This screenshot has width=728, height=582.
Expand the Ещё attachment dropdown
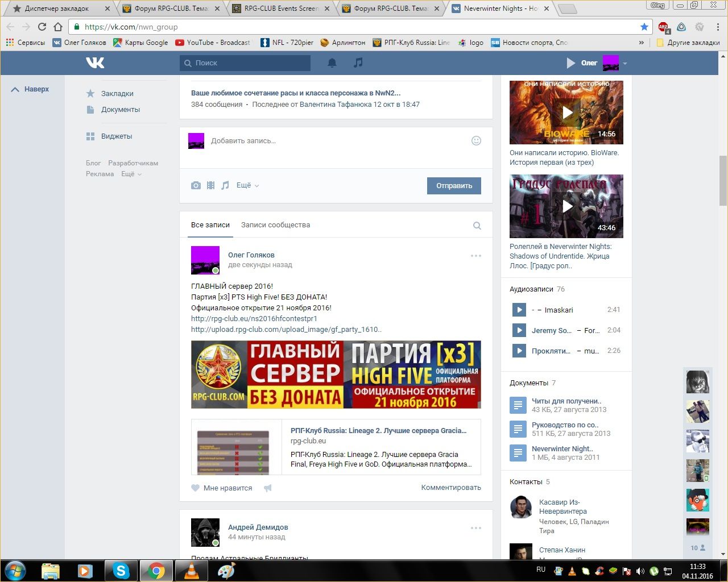247,185
